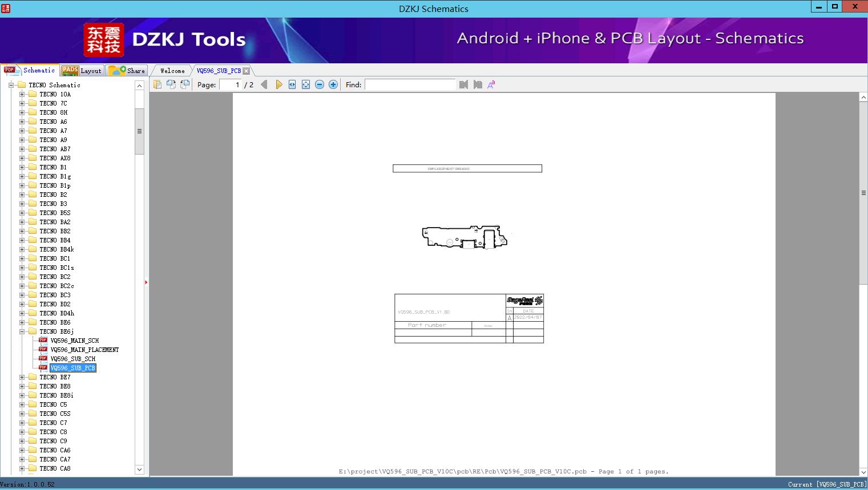
Task: Click the tree panel scroll down arrow
Action: coord(139,469)
